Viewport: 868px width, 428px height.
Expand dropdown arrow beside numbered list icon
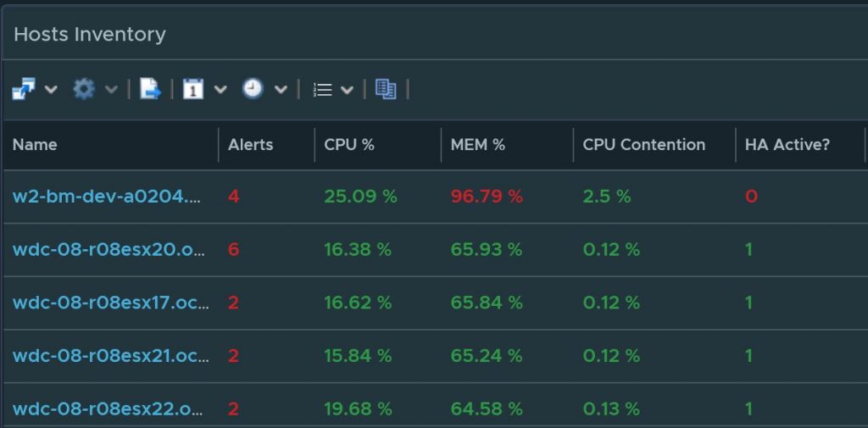pos(347,89)
